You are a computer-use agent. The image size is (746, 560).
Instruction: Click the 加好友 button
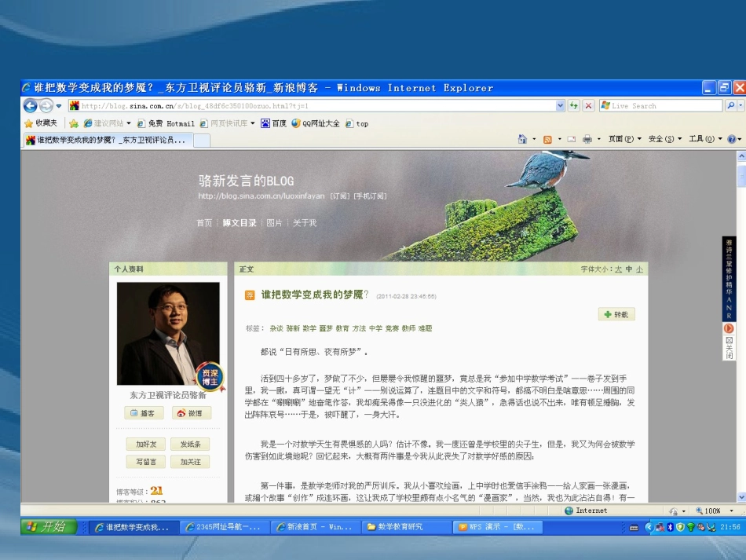pyautogui.click(x=145, y=444)
